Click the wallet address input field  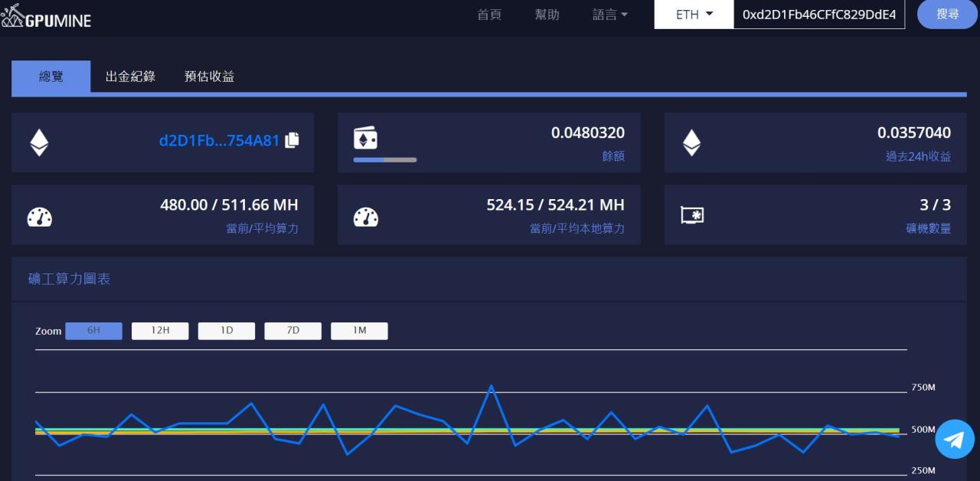[x=819, y=14]
